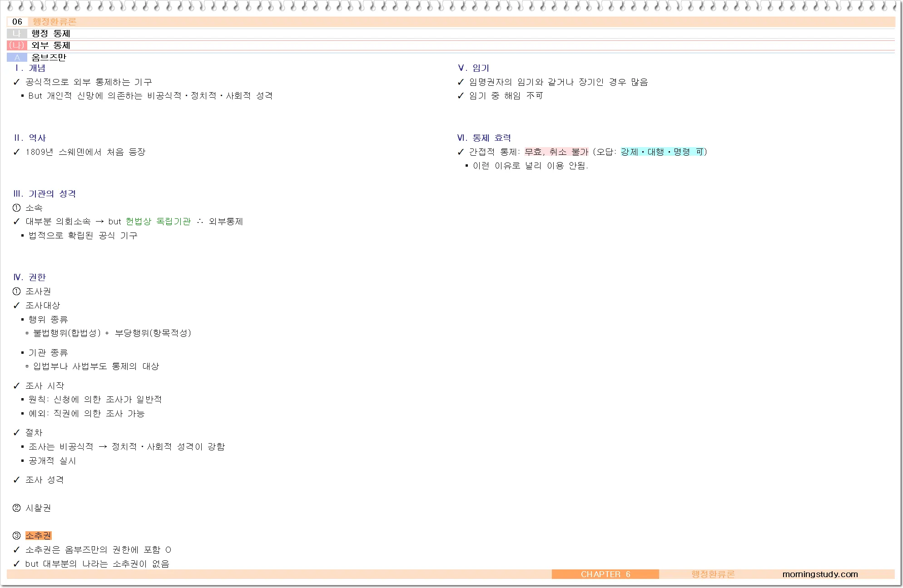903x588 pixels.
Task: Select the line 1809년 스웨덴에서 처음 등장
Action: (x=85, y=152)
